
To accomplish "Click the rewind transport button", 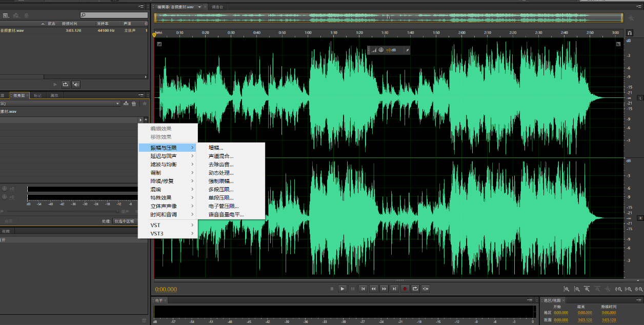I will coord(374,289).
